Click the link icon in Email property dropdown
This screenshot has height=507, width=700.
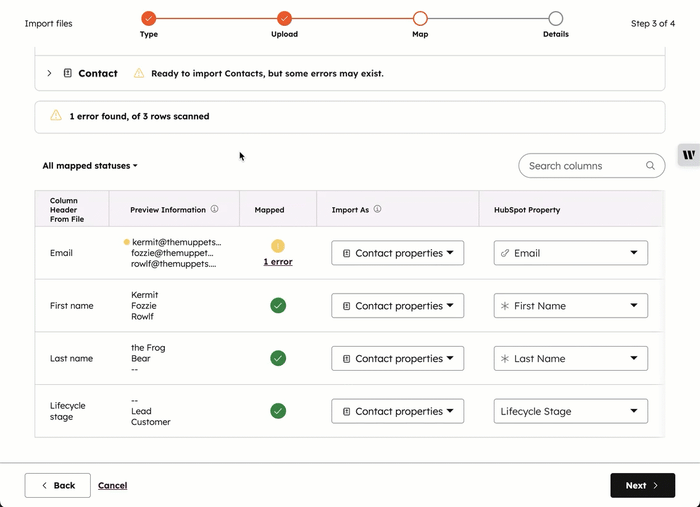(x=505, y=253)
